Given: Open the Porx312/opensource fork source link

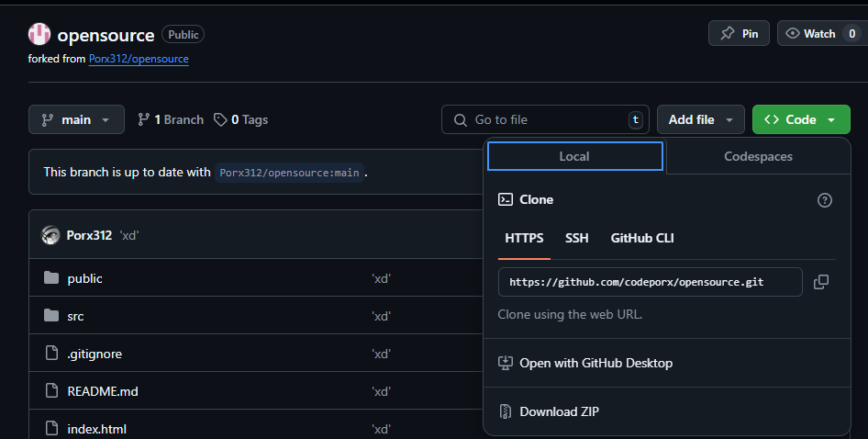Looking at the screenshot, I should (139, 59).
